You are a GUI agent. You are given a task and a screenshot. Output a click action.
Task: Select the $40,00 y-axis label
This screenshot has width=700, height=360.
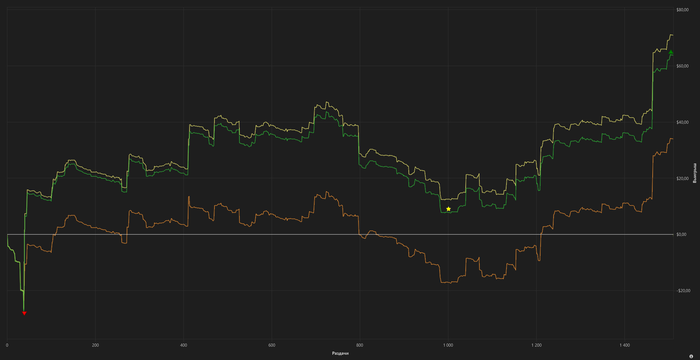pos(683,122)
